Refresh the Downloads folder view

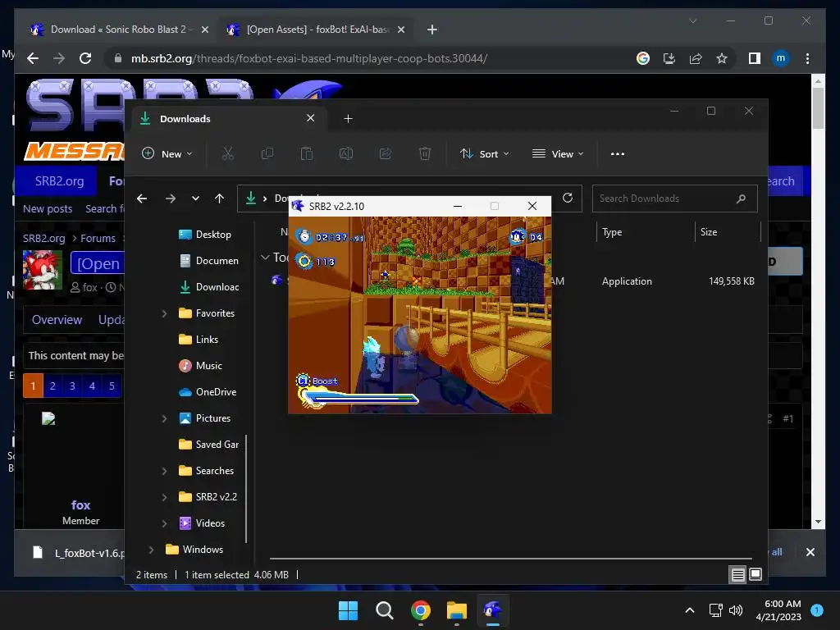tap(568, 199)
